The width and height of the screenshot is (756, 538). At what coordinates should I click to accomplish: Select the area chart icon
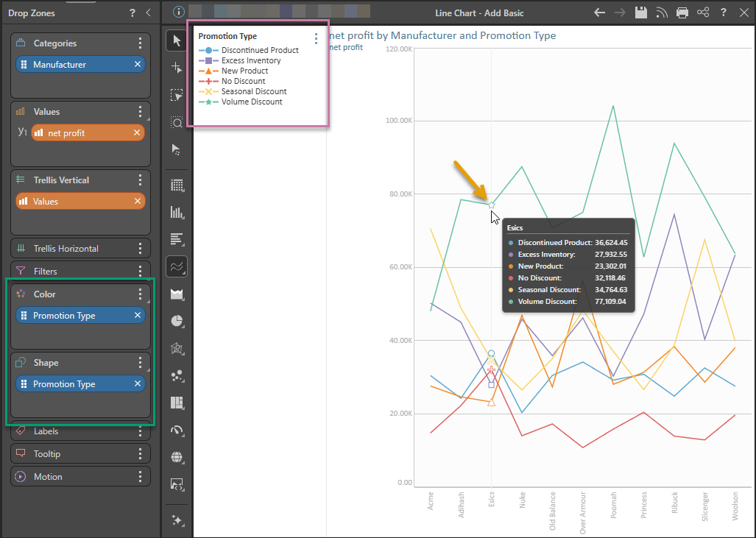(177, 294)
